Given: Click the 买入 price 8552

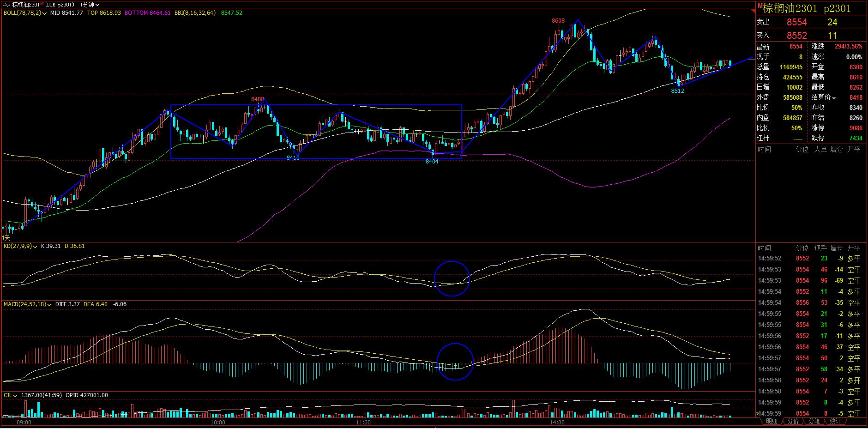Looking at the screenshot, I should coord(796,36).
